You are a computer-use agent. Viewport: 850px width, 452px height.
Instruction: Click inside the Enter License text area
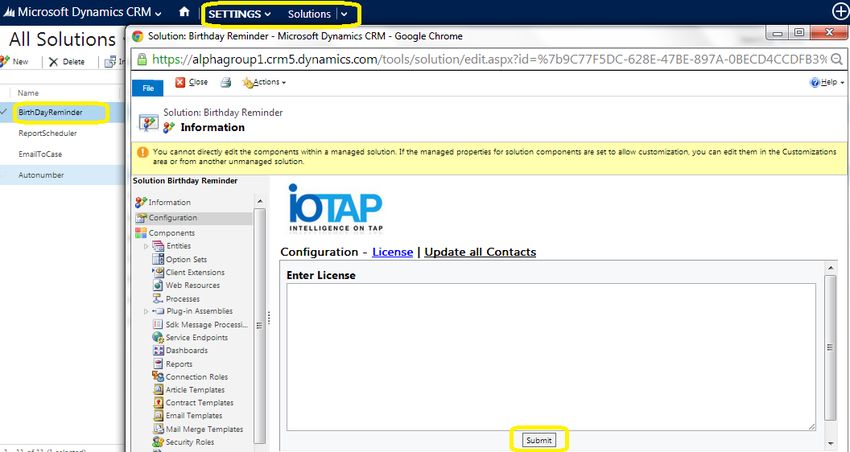point(551,357)
